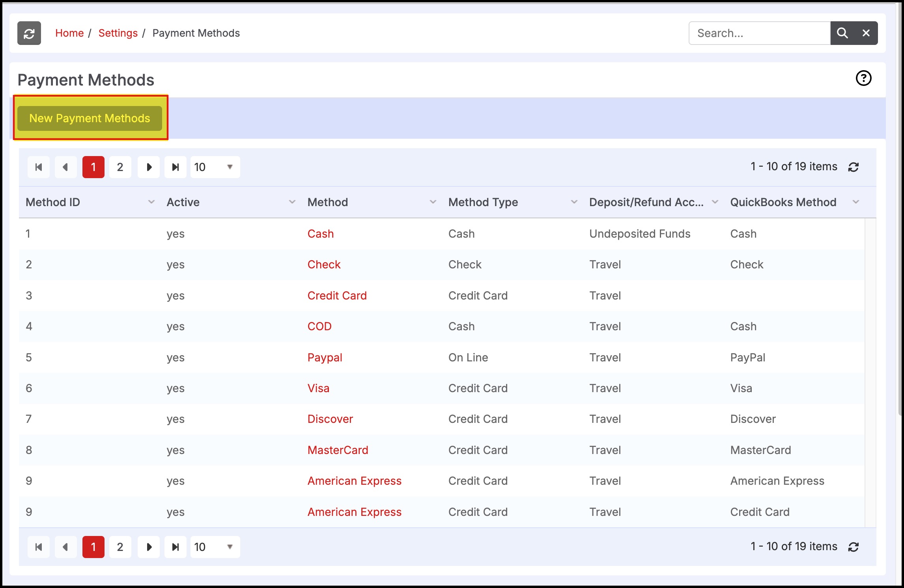Viewport: 904px width, 588px height.
Task: Open the Paypal method link
Action: pos(325,357)
